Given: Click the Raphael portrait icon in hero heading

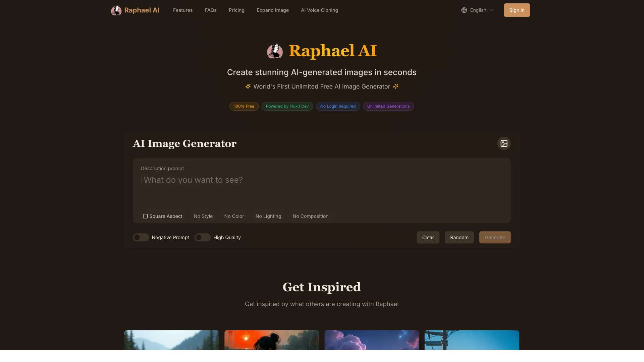Looking at the screenshot, I should pos(275,51).
